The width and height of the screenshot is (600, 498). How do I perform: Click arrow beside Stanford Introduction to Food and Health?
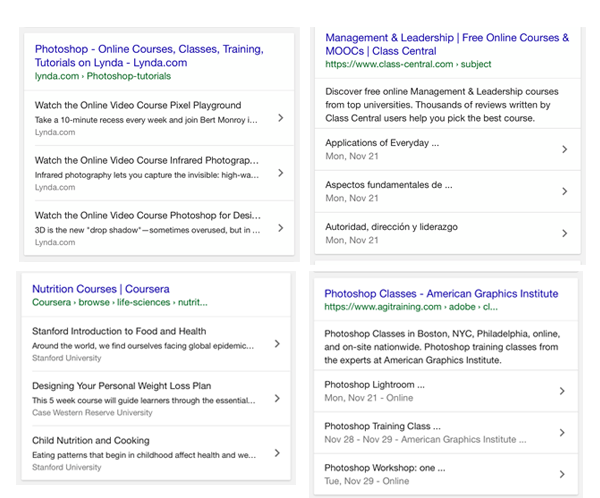tap(277, 344)
